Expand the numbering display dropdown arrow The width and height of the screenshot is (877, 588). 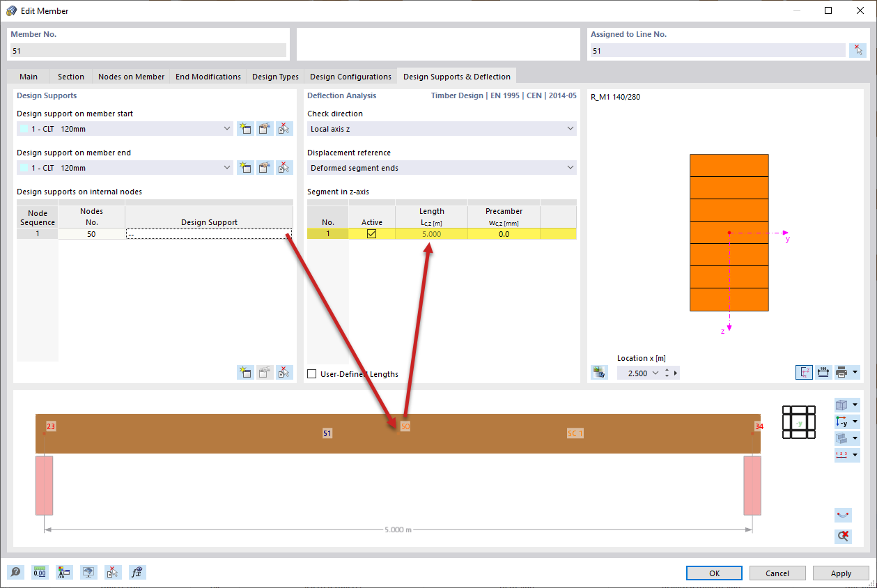(x=855, y=455)
